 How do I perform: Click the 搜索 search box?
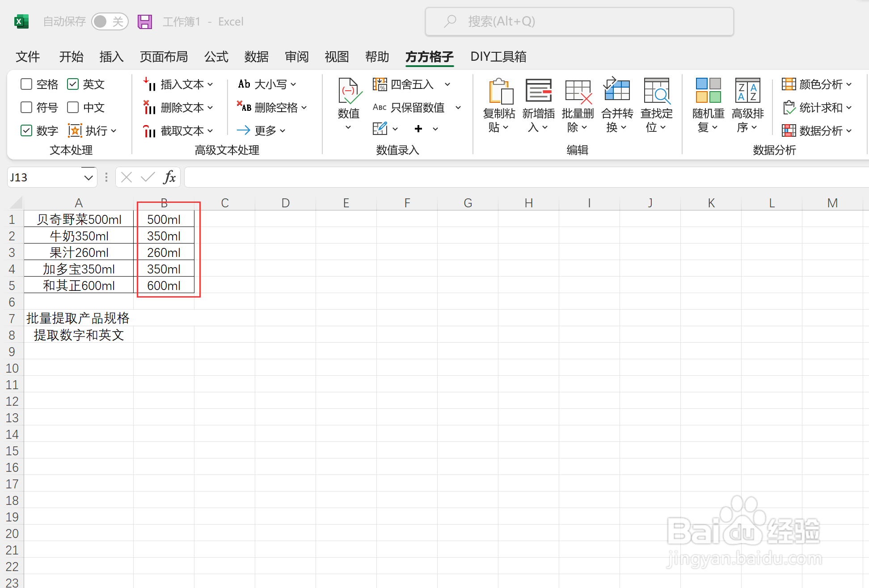pyautogui.click(x=579, y=21)
